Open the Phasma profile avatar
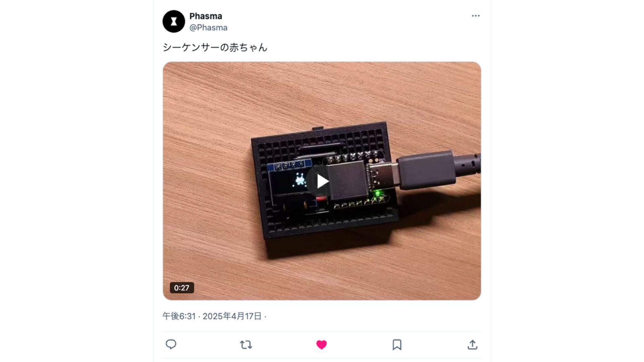The image size is (644, 362). pos(174,21)
